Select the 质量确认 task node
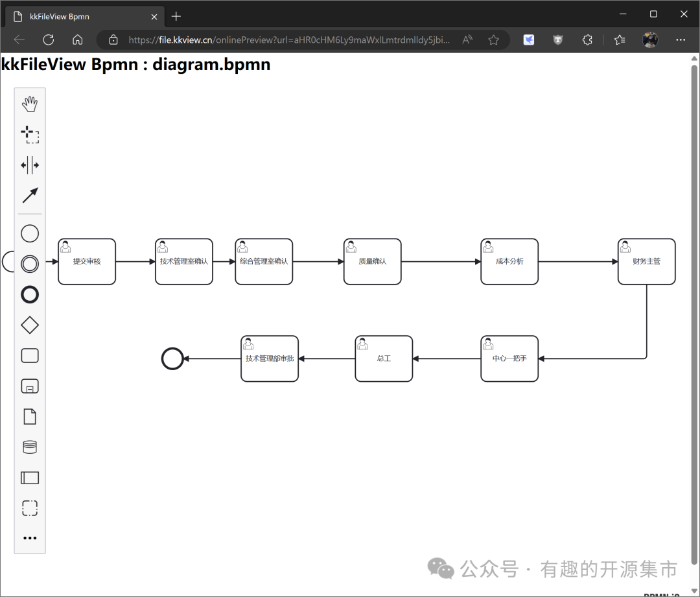The width and height of the screenshot is (700, 597). 372,262
